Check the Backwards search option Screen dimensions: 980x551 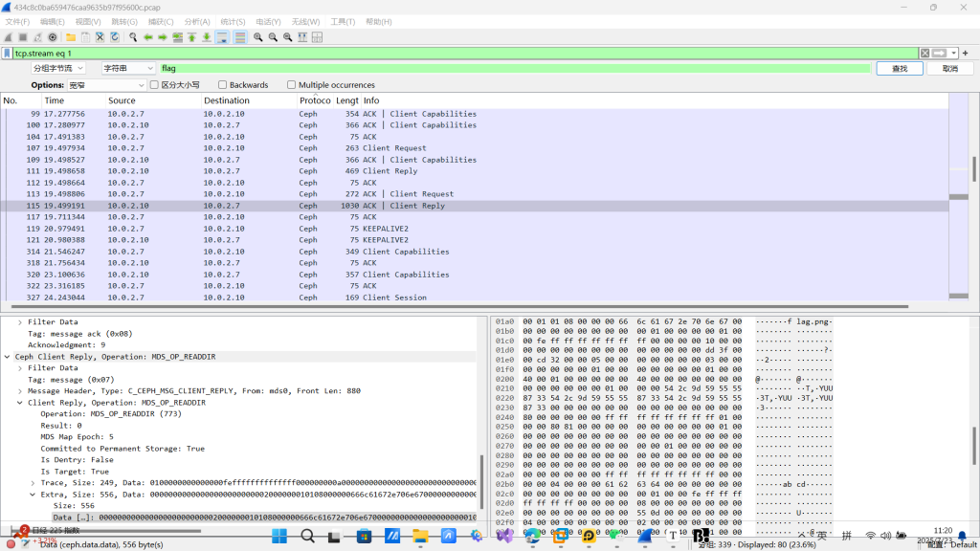click(223, 85)
